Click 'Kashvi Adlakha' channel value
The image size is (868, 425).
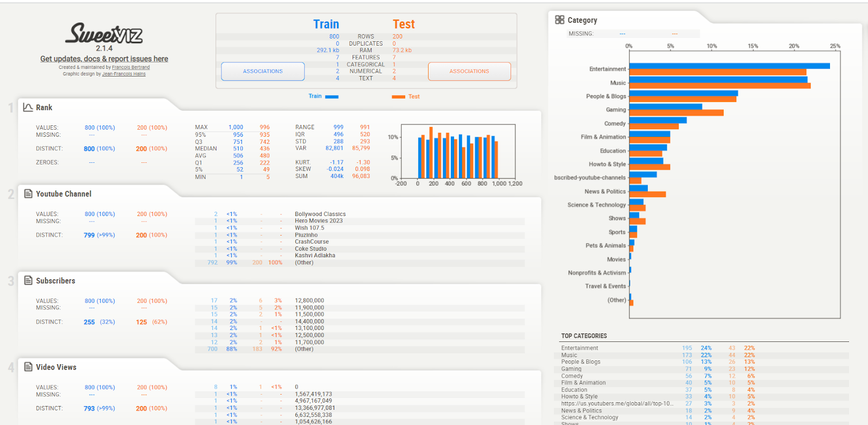pos(315,256)
